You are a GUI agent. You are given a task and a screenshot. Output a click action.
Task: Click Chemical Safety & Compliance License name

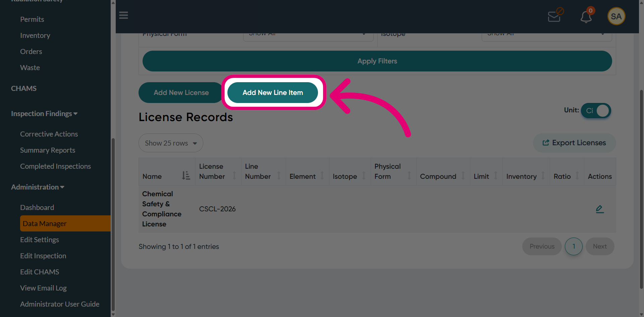click(162, 209)
